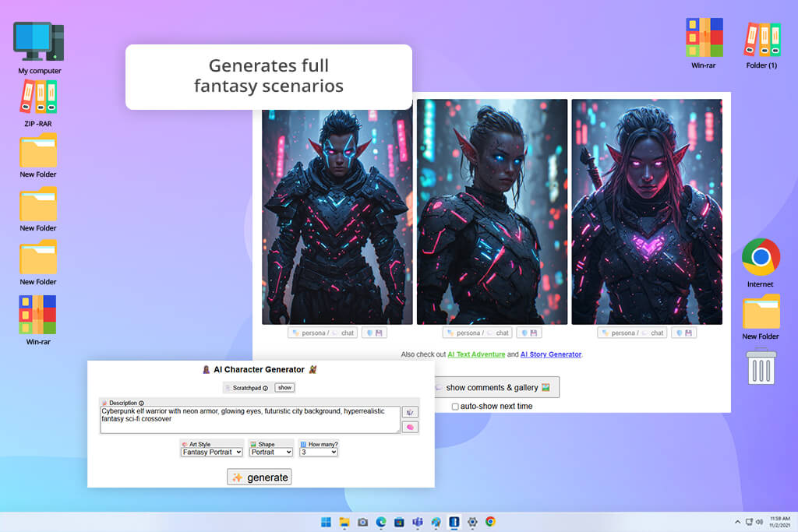Show hidden system tray icons chevron
Image resolution: width=798 pixels, height=532 pixels.
[x=737, y=522]
